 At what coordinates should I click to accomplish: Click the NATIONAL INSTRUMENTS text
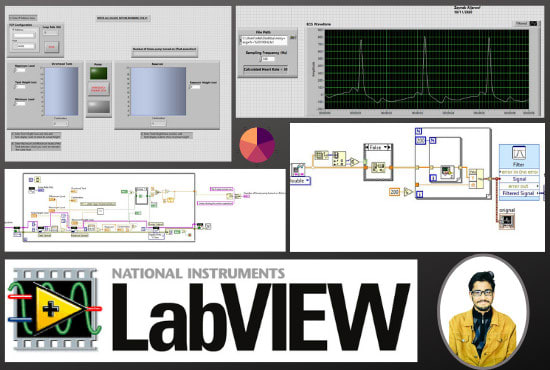(198, 273)
